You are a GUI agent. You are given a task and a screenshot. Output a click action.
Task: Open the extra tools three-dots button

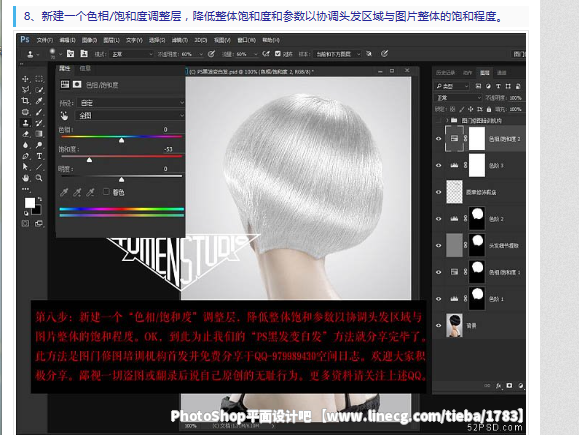coord(25,189)
